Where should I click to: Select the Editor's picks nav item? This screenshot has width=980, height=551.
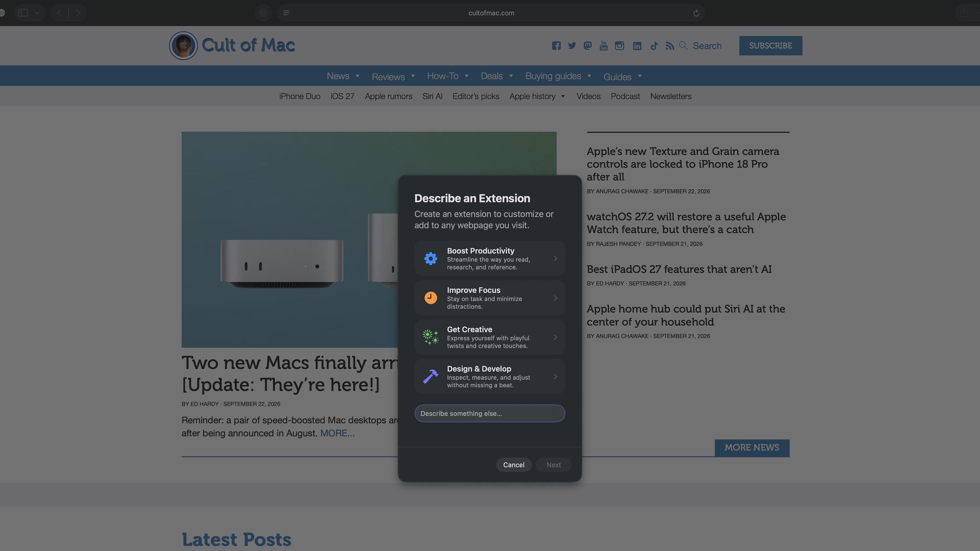[476, 96]
